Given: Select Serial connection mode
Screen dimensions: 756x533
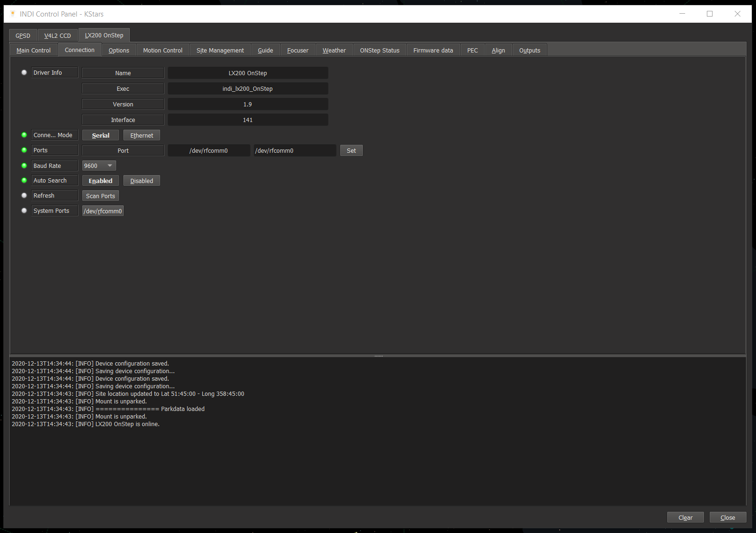Looking at the screenshot, I should point(101,135).
